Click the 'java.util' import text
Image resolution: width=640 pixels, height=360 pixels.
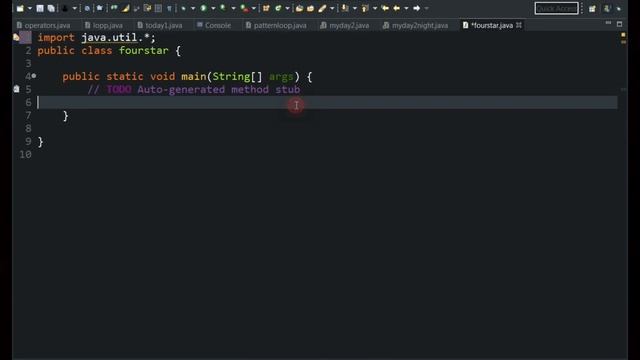[x=109, y=38]
